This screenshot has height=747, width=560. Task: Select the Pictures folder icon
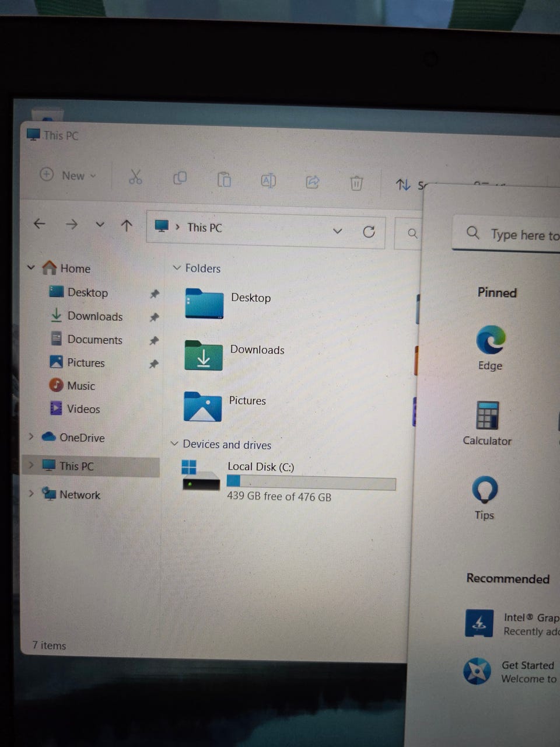(x=202, y=407)
